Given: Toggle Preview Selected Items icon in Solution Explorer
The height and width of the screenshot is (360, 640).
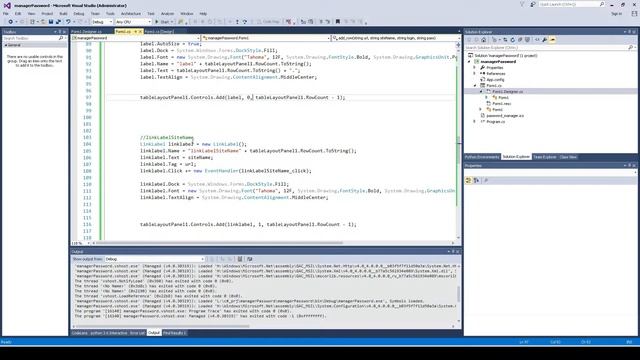Looking at the screenshot, I should pos(553,40).
